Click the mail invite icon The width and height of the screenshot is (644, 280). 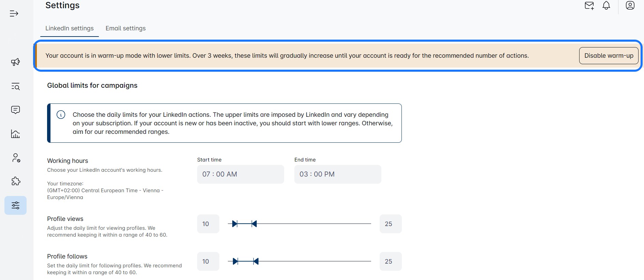pyautogui.click(x=589, y=6)
